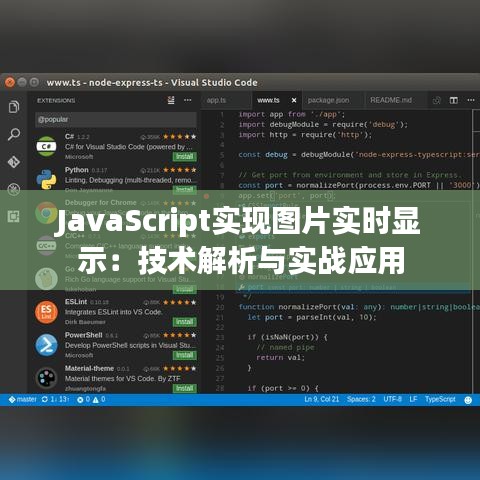Click the master branch status item
This screenshot has width=480, height=480.
tap(22, 399)
